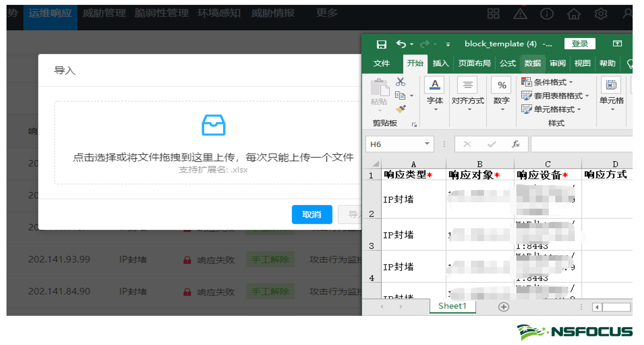Viewport: 644px width, 345px height.
Task: Click the 取消 button
Action: [312, 215]
